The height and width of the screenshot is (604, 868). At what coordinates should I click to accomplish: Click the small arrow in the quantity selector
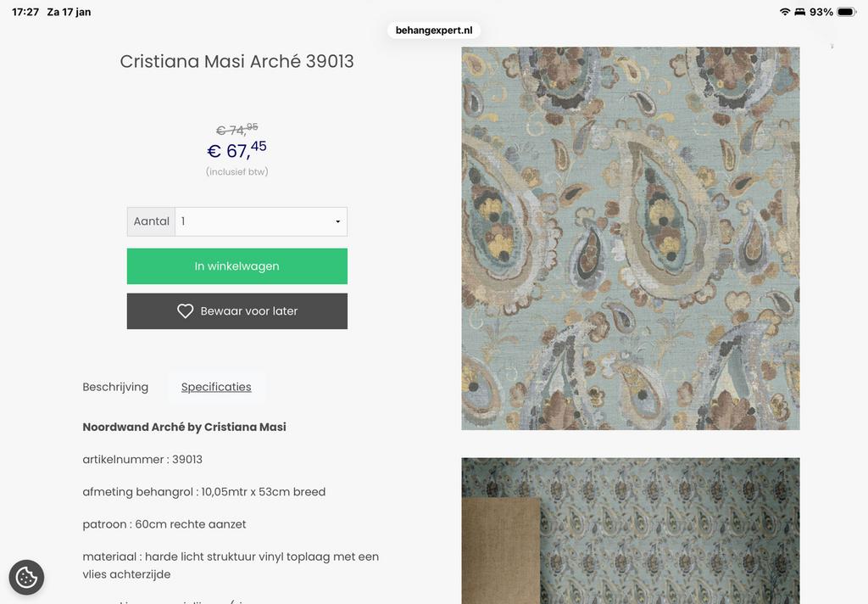pyautogui.click(x=337, y=222)
